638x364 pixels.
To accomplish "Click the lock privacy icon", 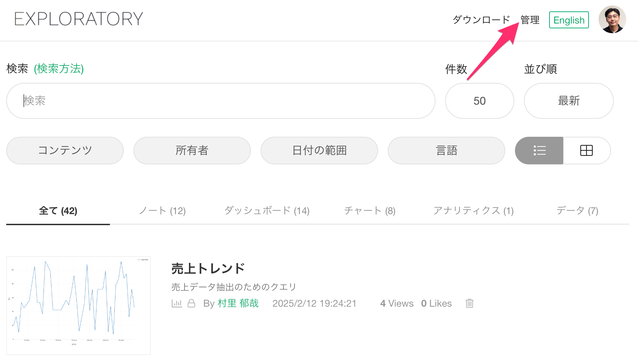I will click(191, 303).
